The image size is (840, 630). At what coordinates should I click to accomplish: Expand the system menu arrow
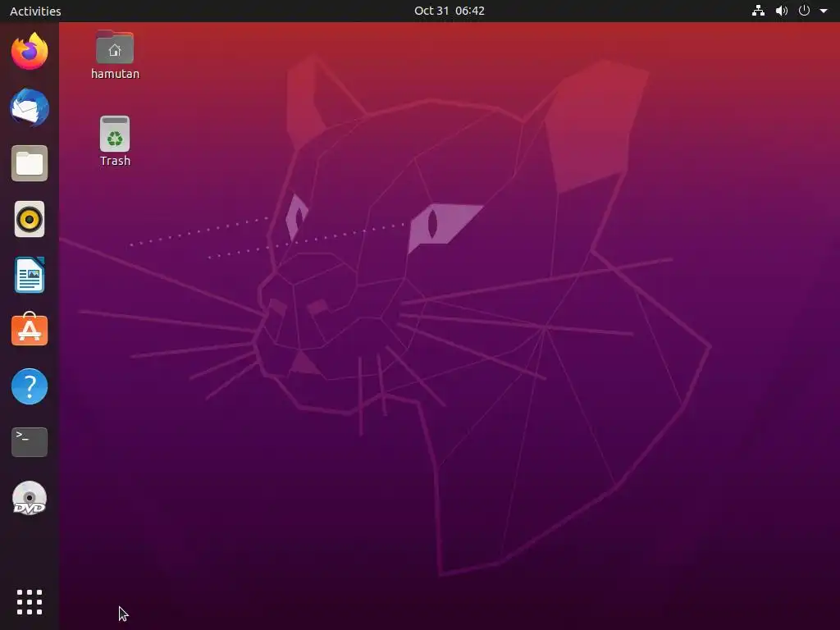coord(824,11)
